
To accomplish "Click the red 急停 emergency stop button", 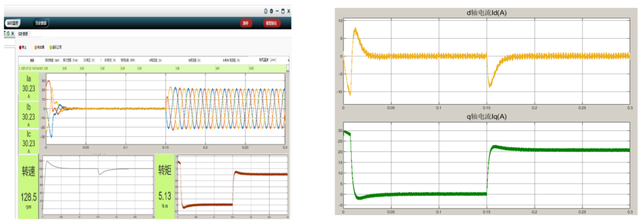I will click(x=246, y=23).
